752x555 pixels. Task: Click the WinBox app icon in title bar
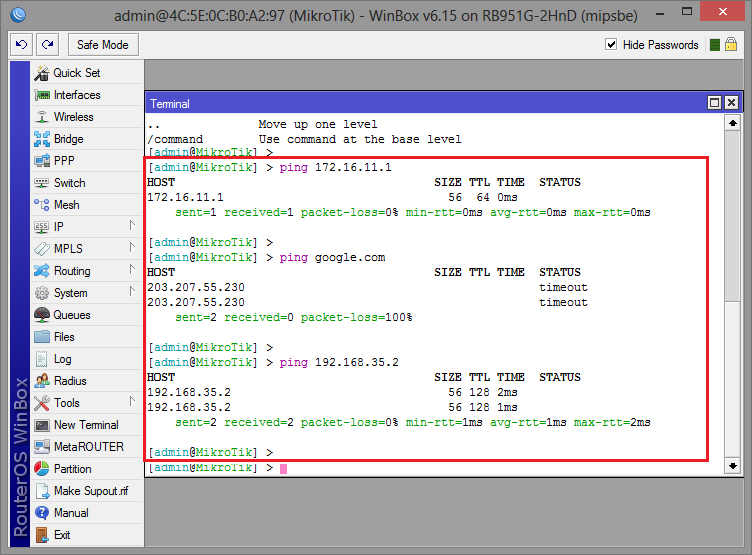point(18,15)
